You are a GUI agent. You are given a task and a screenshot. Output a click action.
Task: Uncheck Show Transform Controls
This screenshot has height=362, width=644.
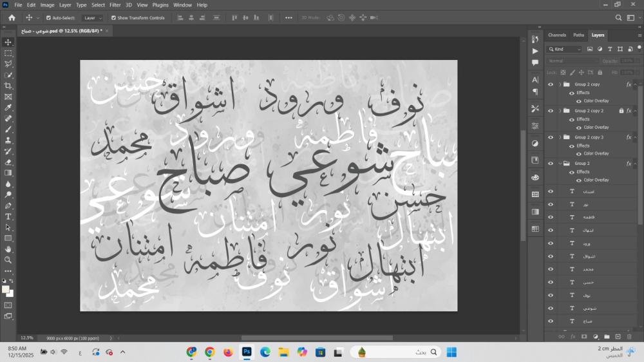(x=114, y=18)
